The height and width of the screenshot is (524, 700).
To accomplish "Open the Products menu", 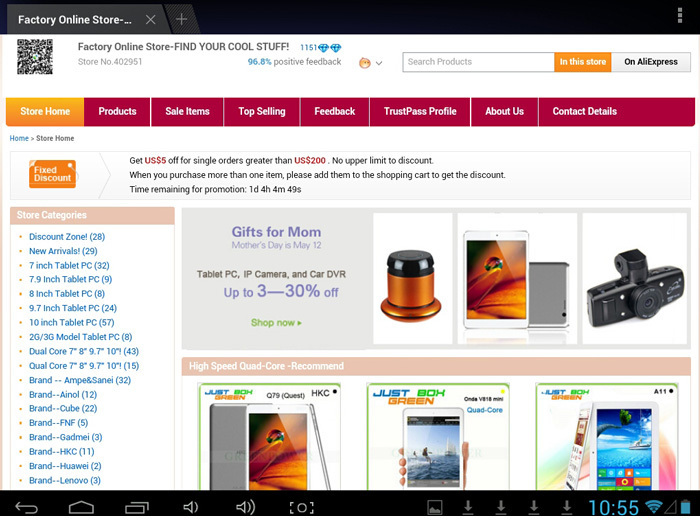I will pos(117,112).
